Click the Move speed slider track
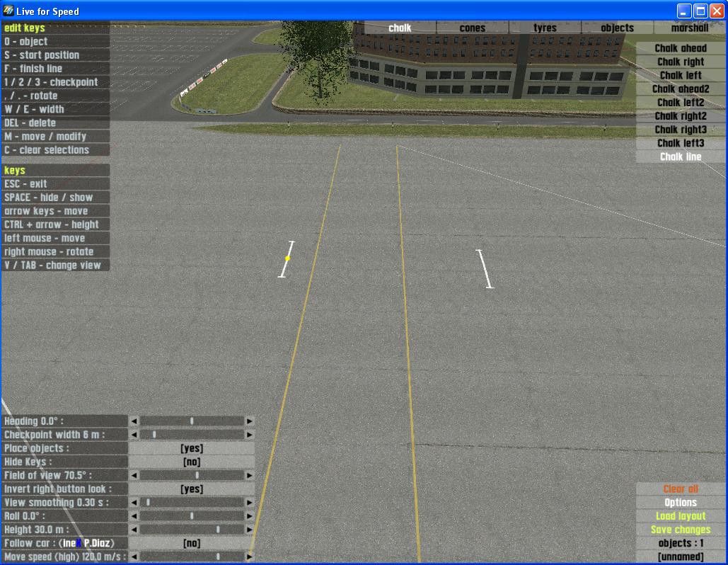This screenshot has width=728, height=565. (x=192, y=557)
